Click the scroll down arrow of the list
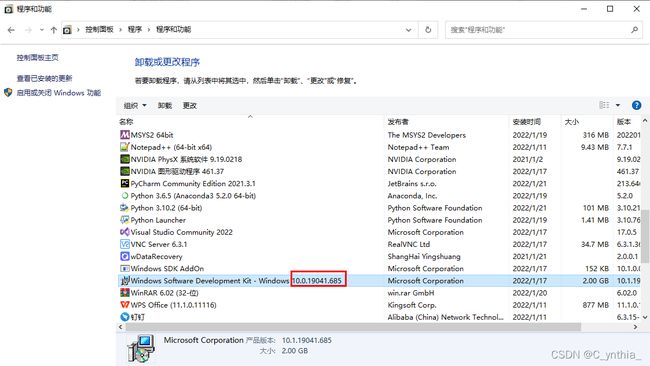Image resolution: width=650 pixels, height=366 pixels. click(x=645, y=317)
